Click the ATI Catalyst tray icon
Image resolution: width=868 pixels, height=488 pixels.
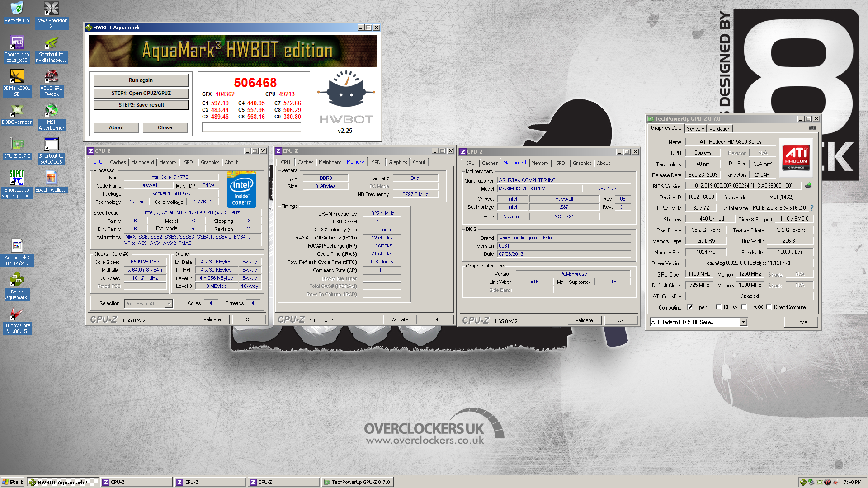tap(835, 482)
